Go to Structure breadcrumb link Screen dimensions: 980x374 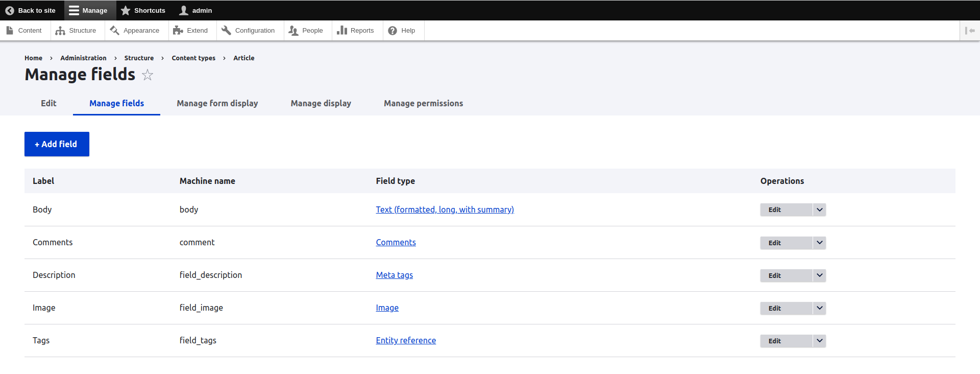point(139,58)
